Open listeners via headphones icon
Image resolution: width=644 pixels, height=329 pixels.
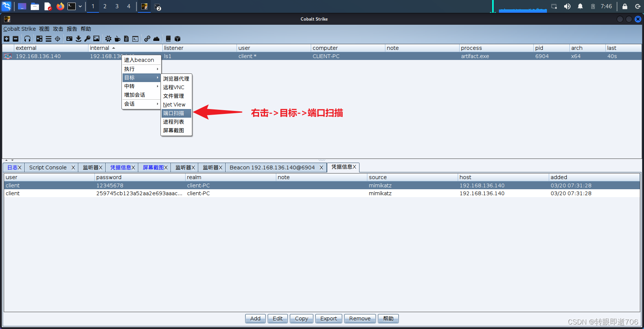[x=27, y=39]
